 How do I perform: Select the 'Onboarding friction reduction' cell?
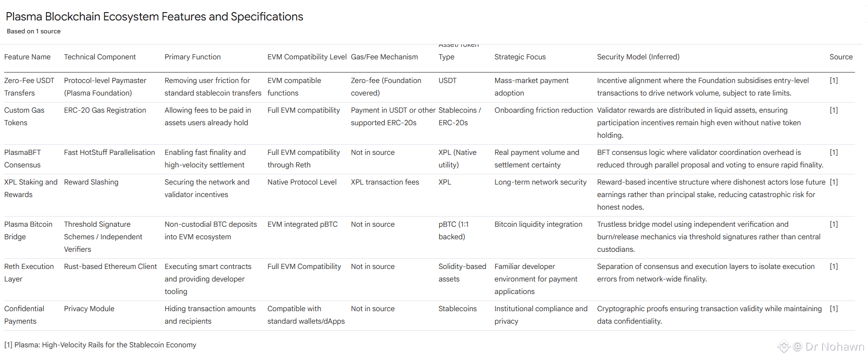(x=543, y=110)
